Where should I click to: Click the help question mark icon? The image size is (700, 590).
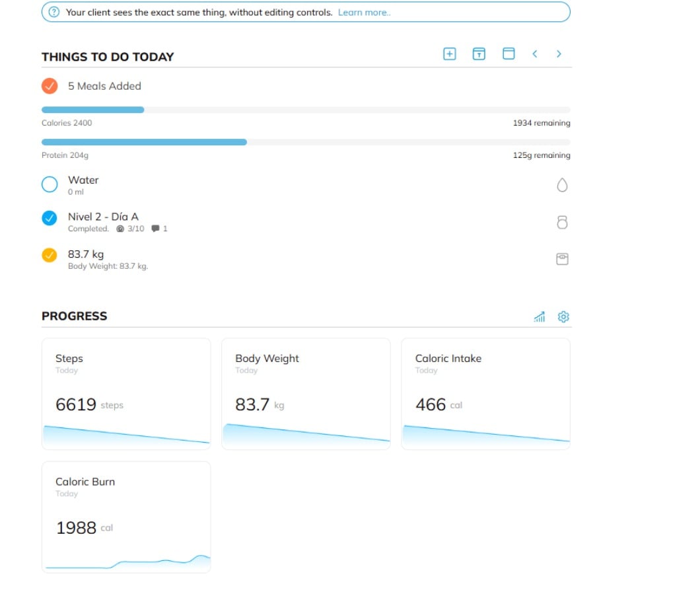tap(55, 13)
